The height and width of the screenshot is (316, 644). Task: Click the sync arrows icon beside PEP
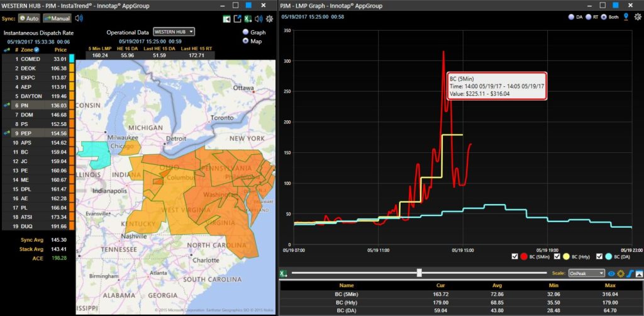[7, 133]
